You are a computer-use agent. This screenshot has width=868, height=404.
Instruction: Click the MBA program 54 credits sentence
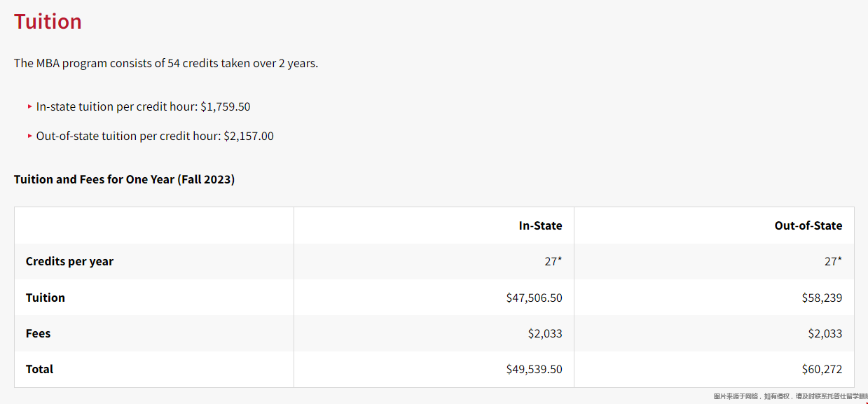pyautogui.click(x=166, y=63)
